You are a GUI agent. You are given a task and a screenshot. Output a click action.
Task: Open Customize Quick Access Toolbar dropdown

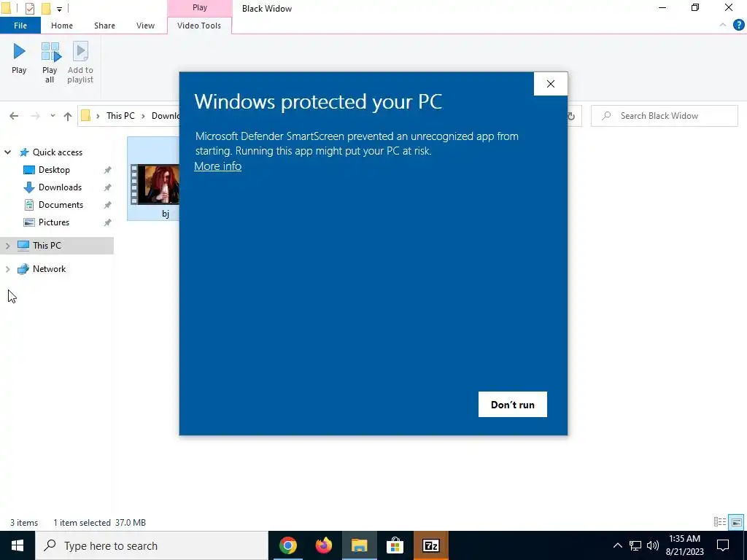pos(60,9)
